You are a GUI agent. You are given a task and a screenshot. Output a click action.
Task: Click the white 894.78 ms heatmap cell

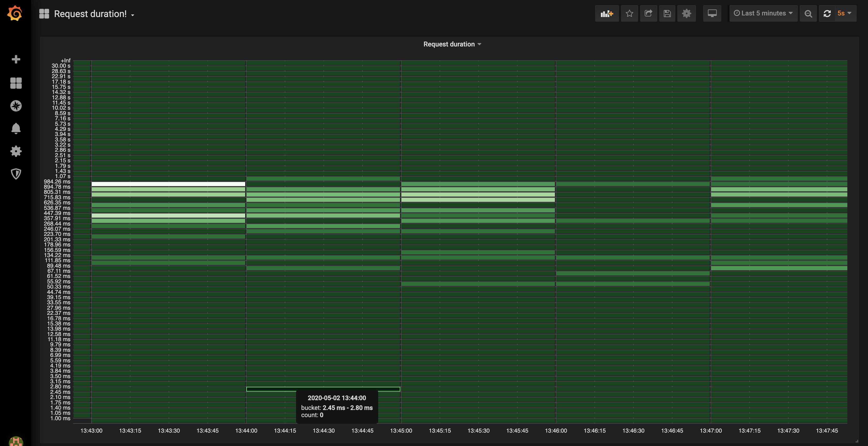168,184
